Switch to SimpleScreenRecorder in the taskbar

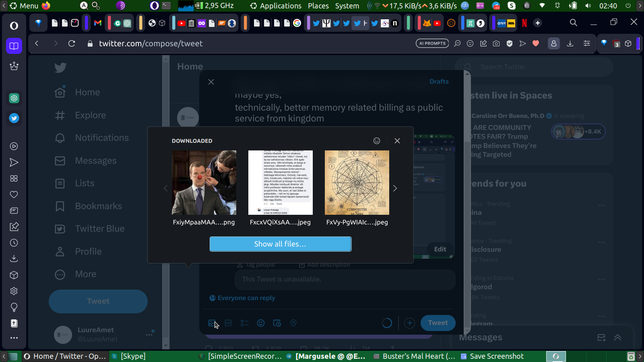pyautogui.click(x=241, y=356)
